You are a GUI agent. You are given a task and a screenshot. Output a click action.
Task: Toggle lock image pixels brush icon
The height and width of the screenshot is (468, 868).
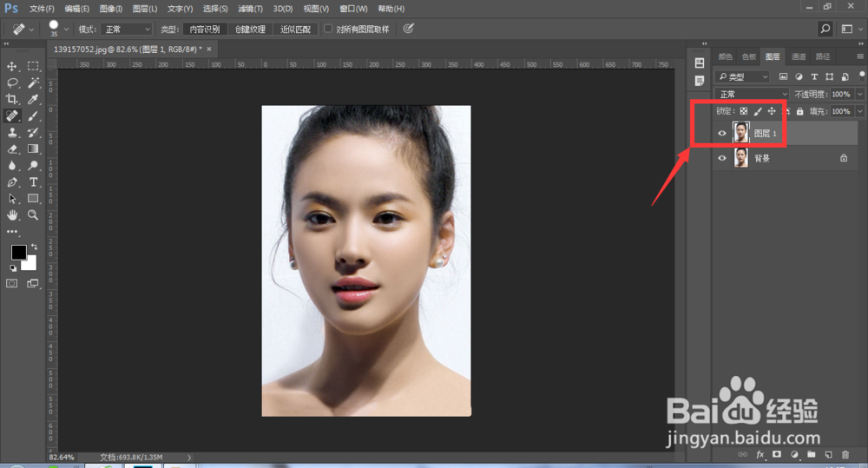[x=758, y=111]
